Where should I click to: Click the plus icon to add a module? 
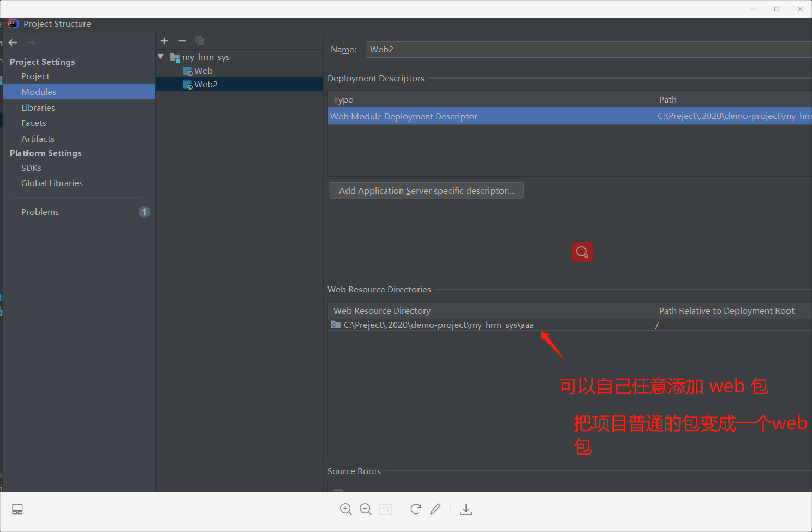point(164,41)
